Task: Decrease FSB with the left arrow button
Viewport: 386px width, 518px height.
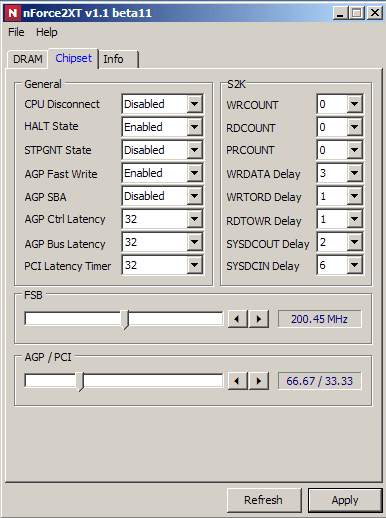Action: 238,319
